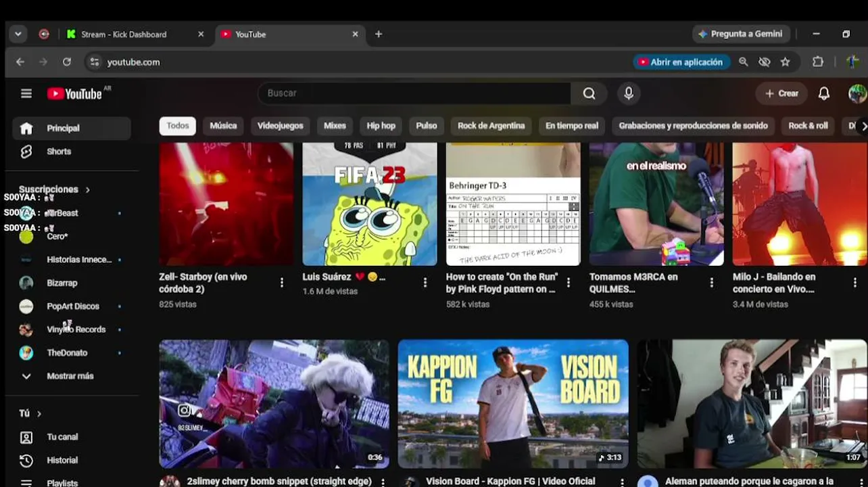Open Principal home in sidebar
The width and height of the screenshot is (868, 487).
(72, 128)
